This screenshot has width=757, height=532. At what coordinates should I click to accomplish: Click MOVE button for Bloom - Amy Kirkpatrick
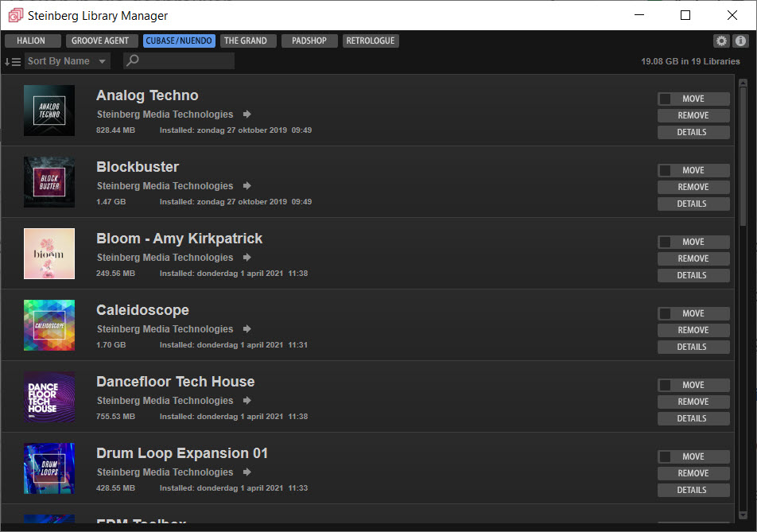(x=693, y=242)
